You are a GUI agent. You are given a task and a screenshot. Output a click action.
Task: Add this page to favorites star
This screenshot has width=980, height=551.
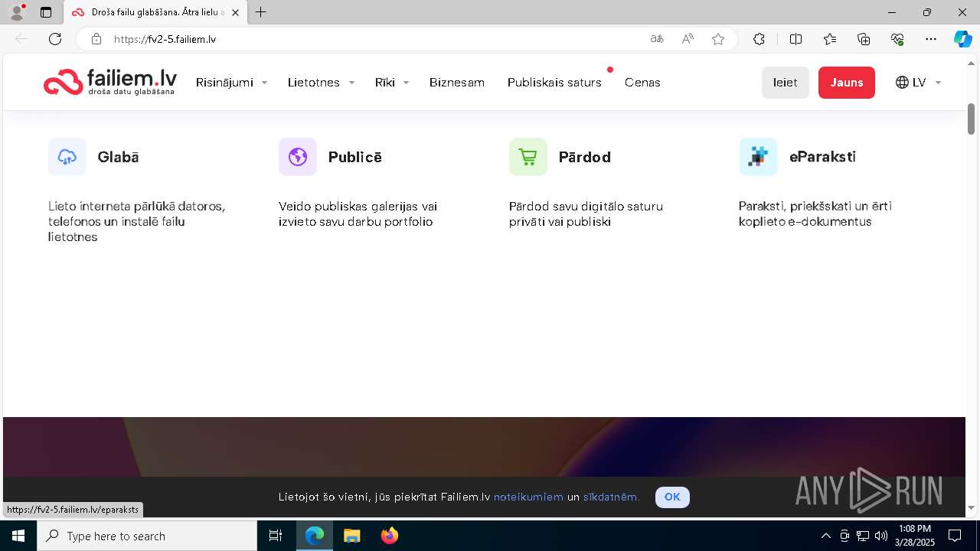coord(718,39)
